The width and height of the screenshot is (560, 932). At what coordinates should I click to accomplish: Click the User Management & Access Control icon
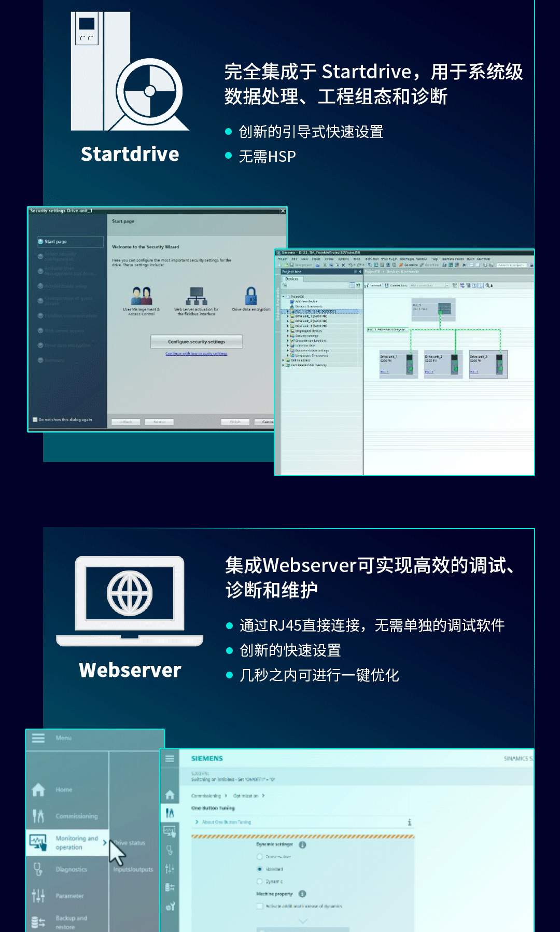click(x=142, y=297)
